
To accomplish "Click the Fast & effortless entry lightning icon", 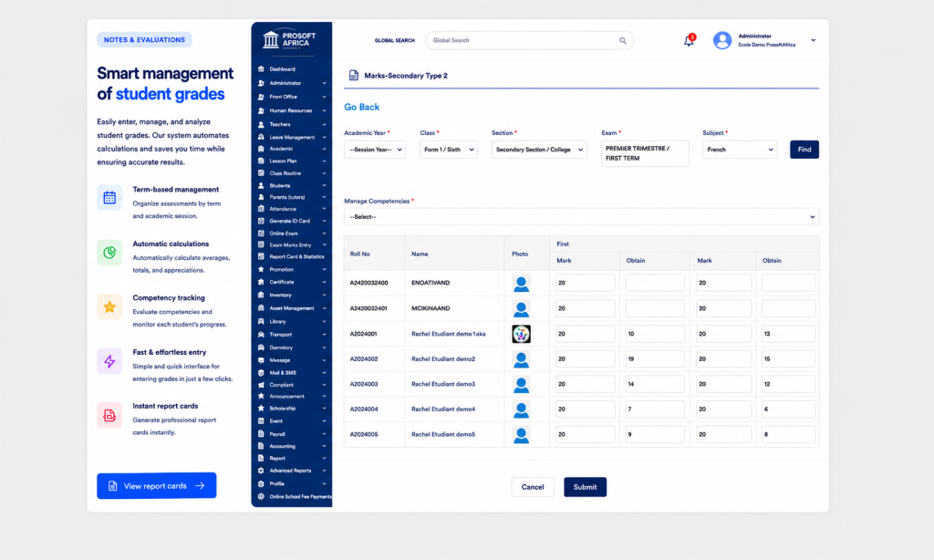I will pos(109,361).
